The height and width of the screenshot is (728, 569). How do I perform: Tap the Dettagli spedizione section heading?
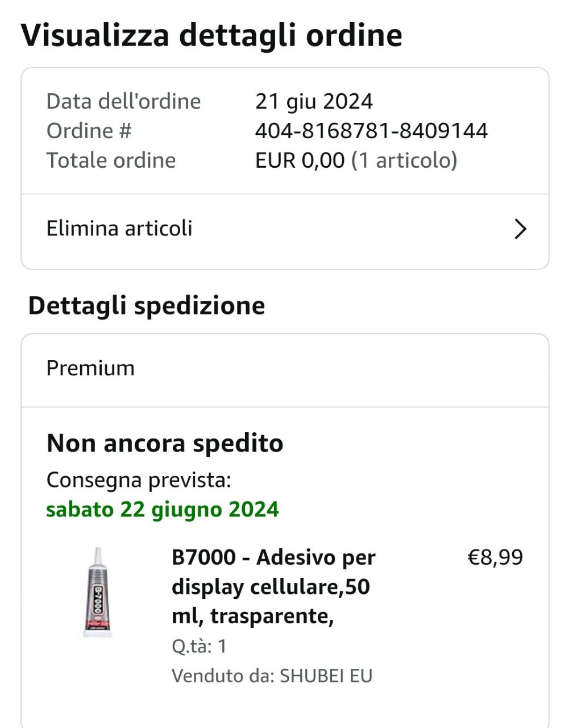147,305
